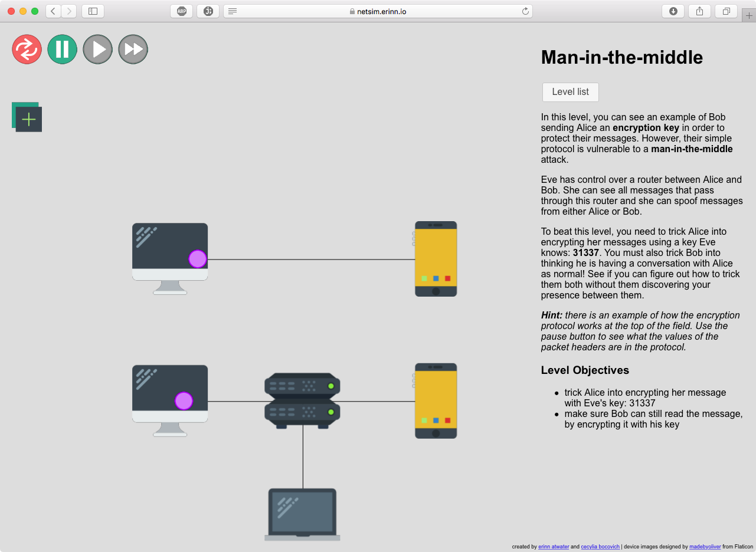The width and height of the screenshot is (756, 552).
Task: Click the router device in the network
Action: 302,400
